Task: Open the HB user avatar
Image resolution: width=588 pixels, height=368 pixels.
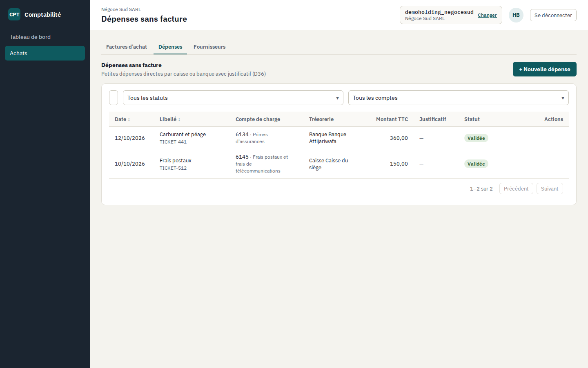Action: pyautogui.click(x=516, y=15)
